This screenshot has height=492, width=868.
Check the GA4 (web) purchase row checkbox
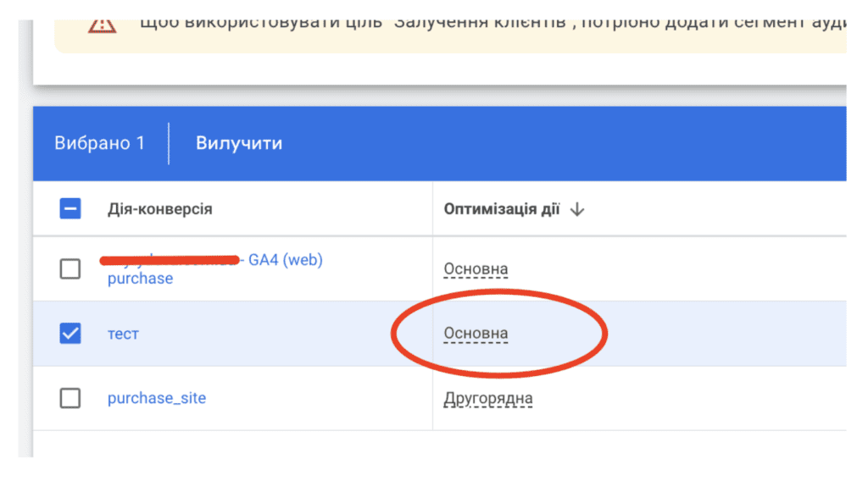70,269
